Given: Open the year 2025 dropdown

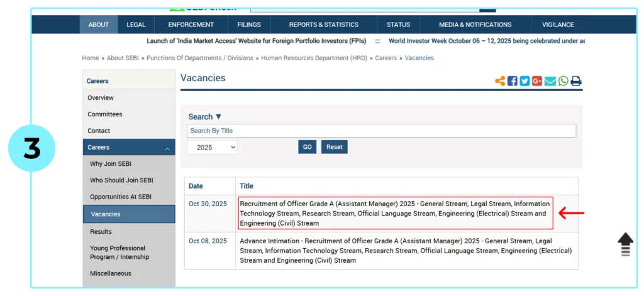Looking at the screenshot, I should coord(212,148).
